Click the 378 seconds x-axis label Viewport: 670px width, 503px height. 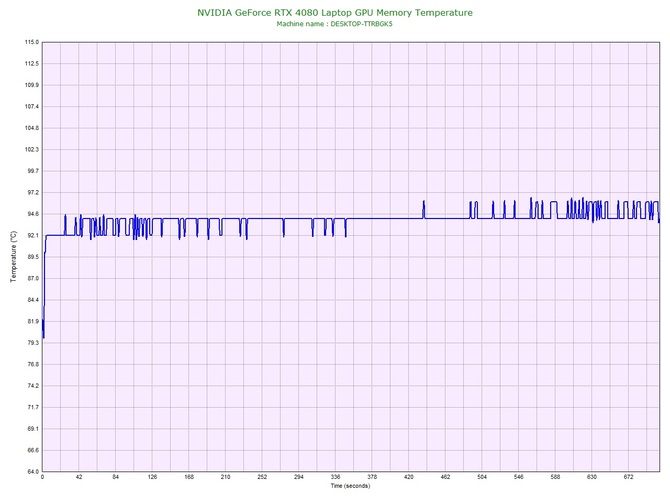pos(372,477)
